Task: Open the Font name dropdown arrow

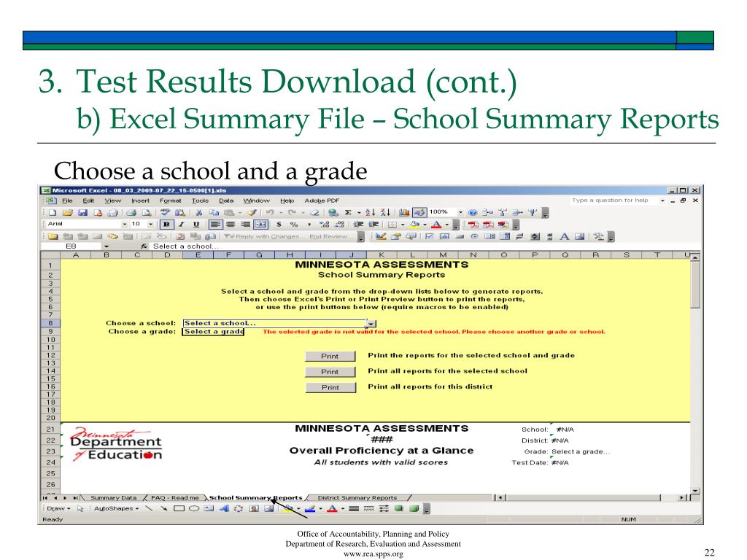Action: point(125,225)
